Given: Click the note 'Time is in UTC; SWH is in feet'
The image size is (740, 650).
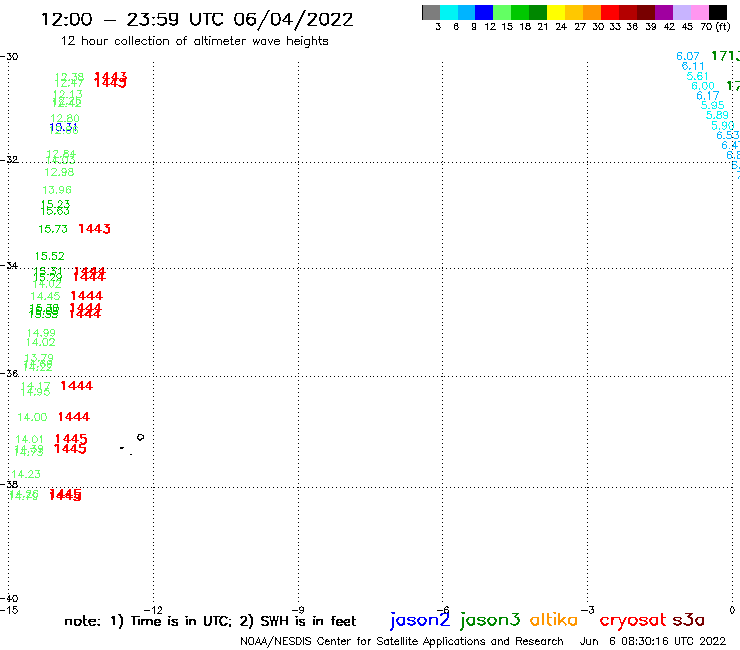Looking at the screenshot, I should [x=210, y=621].
